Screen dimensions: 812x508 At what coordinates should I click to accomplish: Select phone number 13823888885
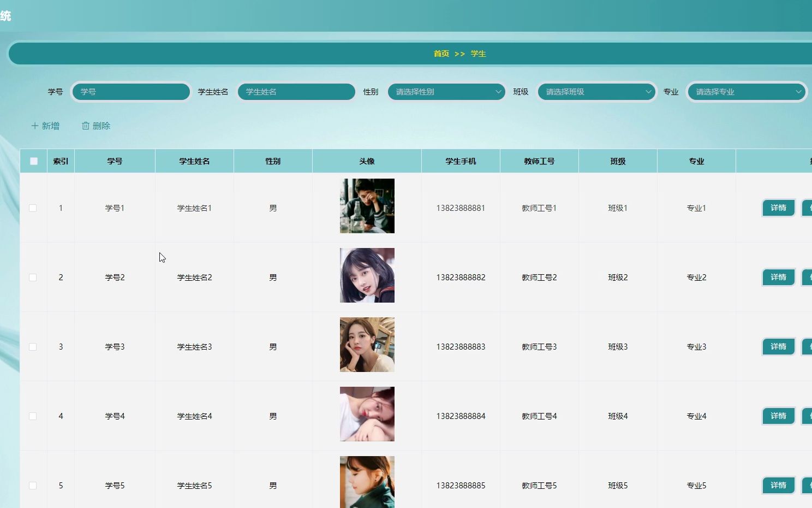[x=461, y=486]
